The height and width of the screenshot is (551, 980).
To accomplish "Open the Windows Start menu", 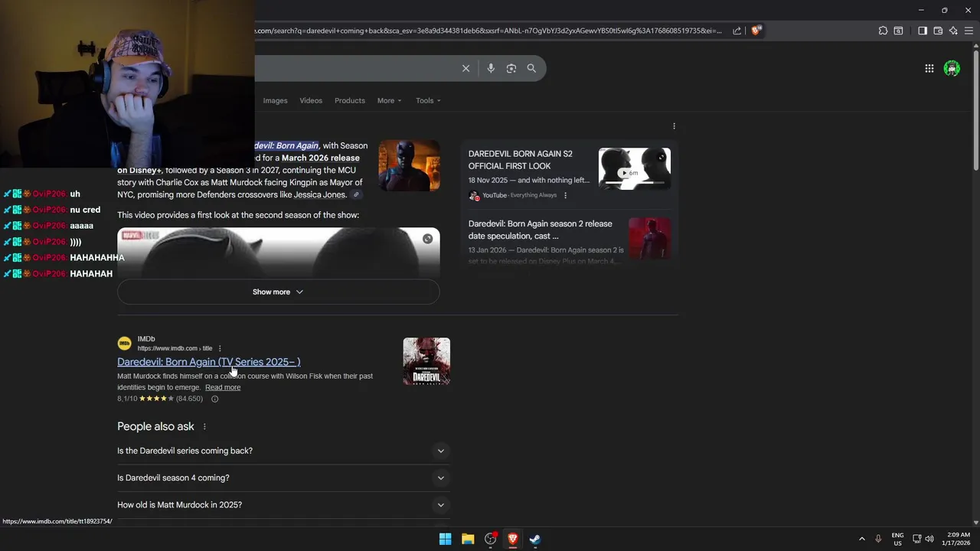I will pos(445,539).
